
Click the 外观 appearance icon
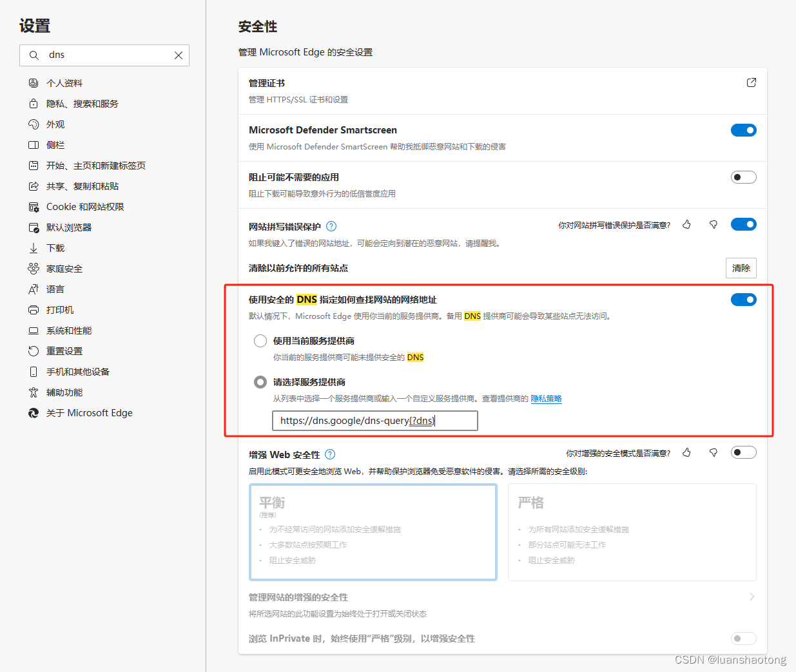coord(34,124)
